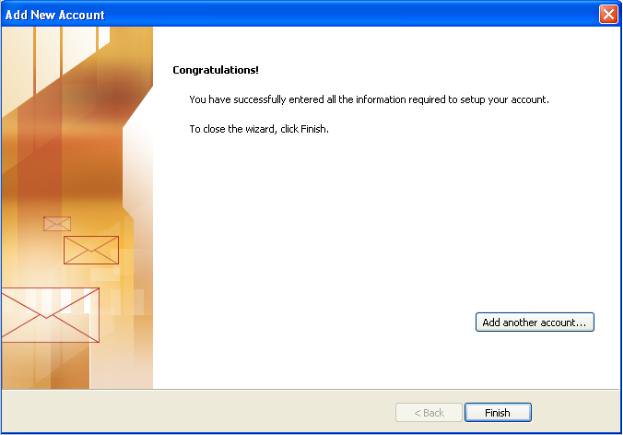The width and height of the screenshot is (623, 435).
Task: Click the small envelope graphic
Action: pos(57,224)
